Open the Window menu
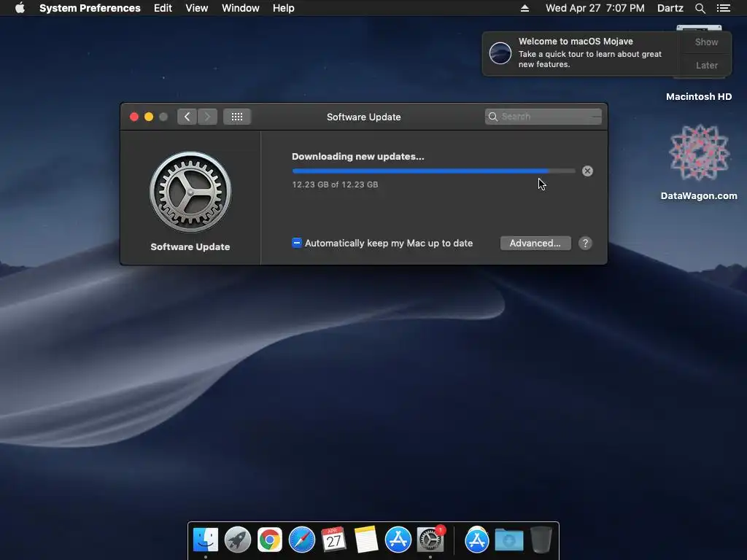Viewport: 747px width, 560px height. [240, 8]
